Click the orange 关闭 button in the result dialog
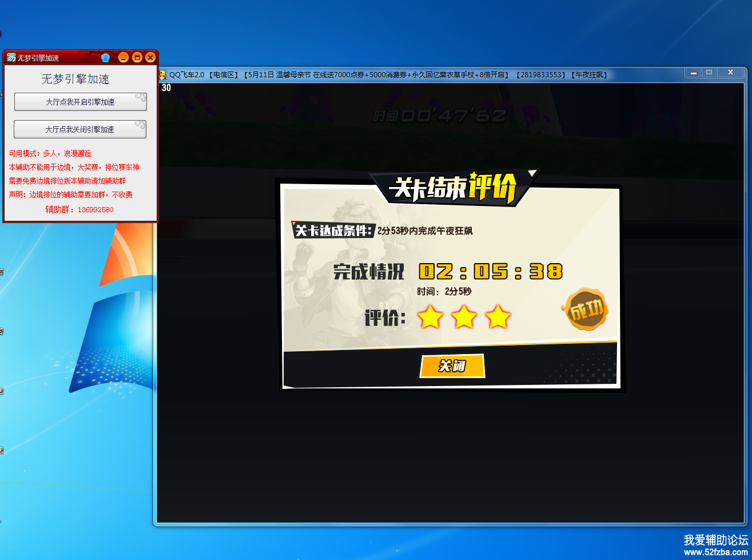Screen dimensions: 752x560 pyautogui.click(x=452, y=366)
